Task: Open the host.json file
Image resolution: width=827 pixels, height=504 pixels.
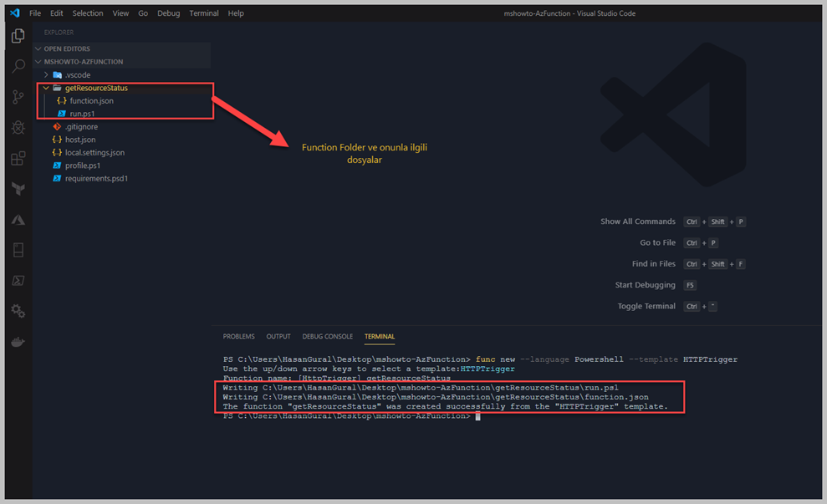Action: 80,140
